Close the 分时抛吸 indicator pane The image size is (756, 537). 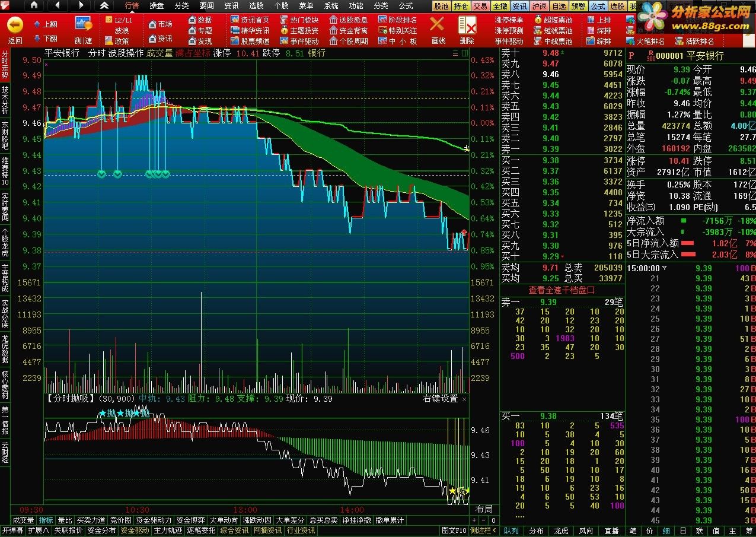point(464,399)
